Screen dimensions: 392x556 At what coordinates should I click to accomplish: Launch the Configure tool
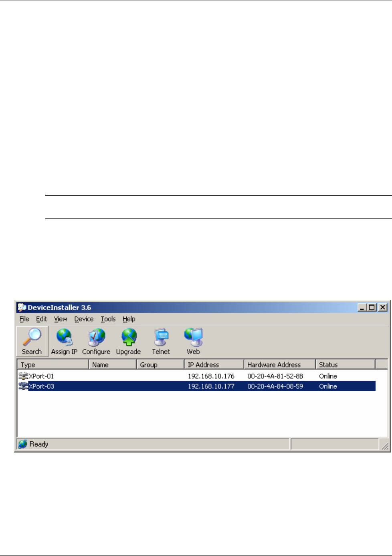point(96,341)
